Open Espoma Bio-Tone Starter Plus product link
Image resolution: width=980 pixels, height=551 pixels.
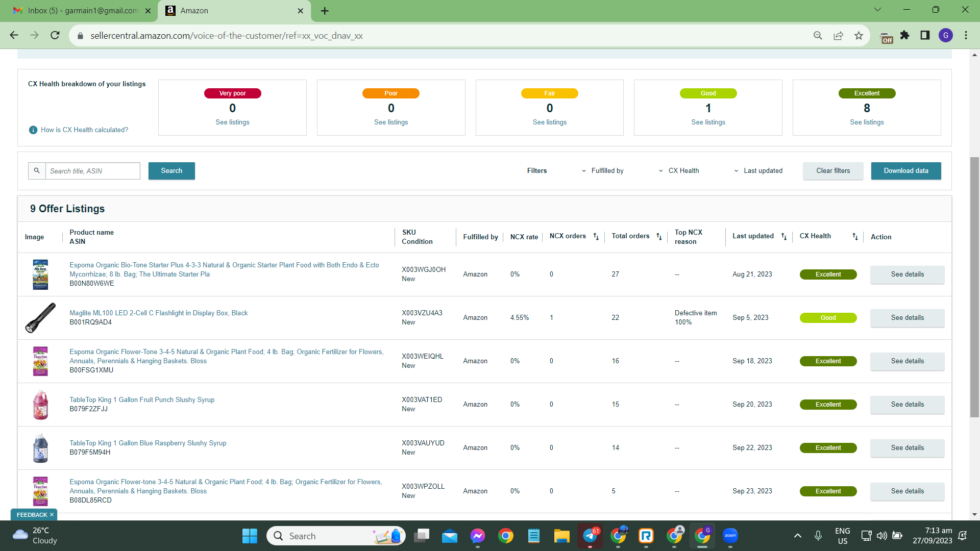click(224, 270)
